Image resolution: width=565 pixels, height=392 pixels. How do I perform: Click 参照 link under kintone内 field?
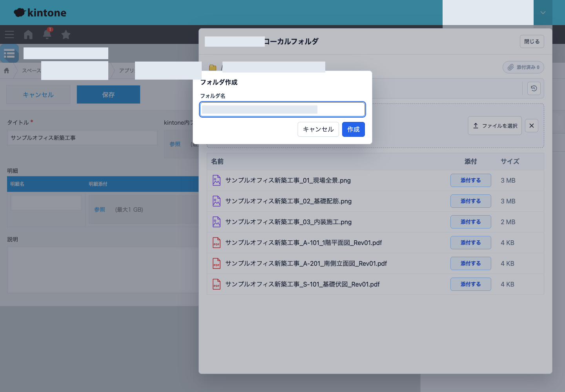coord(175,144)
